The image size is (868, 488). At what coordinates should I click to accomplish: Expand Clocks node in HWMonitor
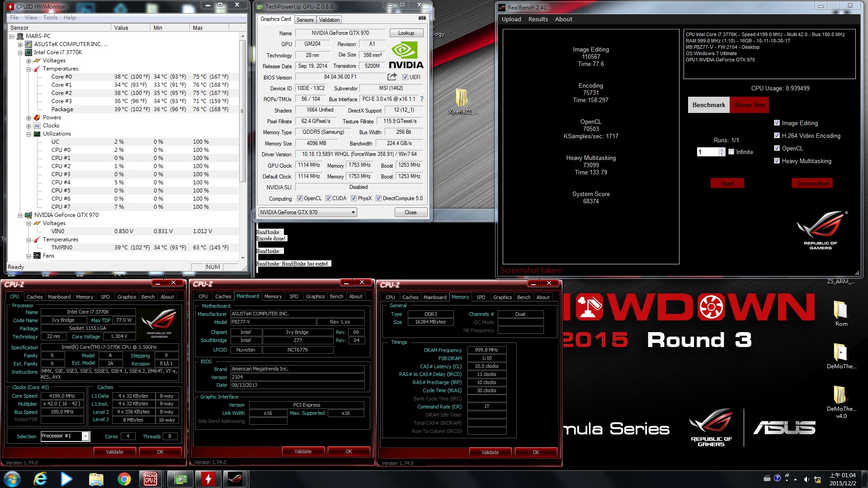(x=28, y=126)
